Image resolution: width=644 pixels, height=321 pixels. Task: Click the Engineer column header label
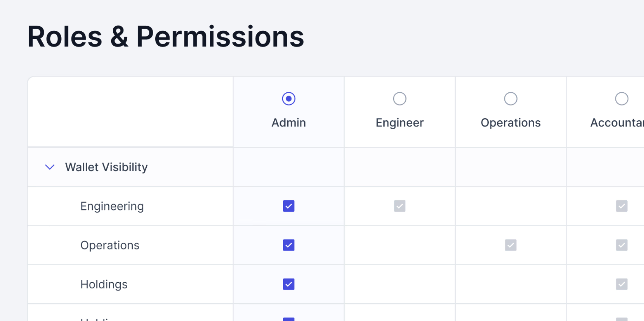pyautogui.click(x=400, y=123)
